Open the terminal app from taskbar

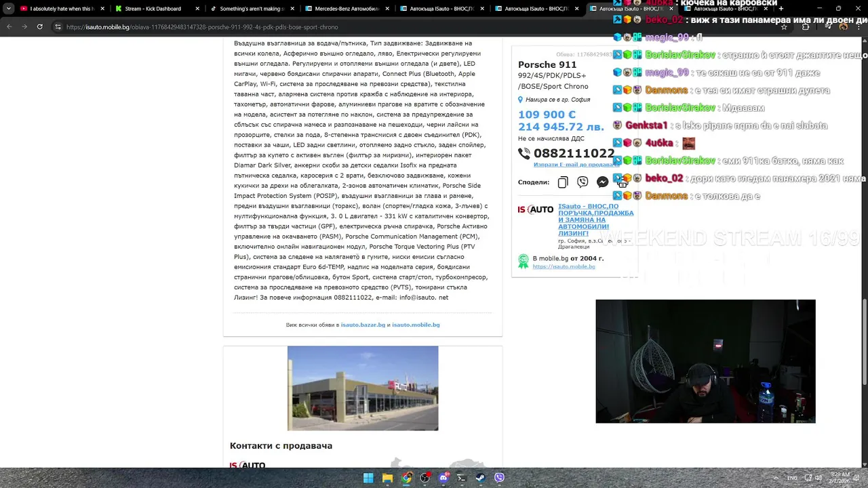tap(462, 478)
